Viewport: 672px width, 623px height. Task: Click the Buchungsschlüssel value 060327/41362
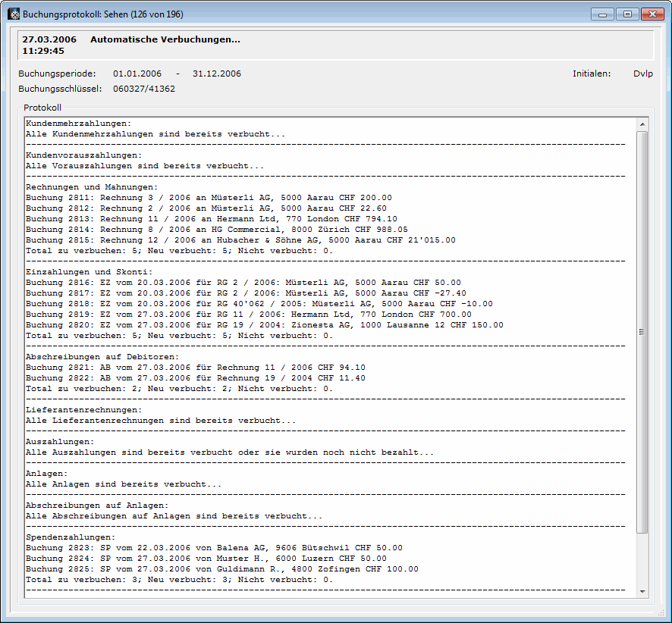144,89
